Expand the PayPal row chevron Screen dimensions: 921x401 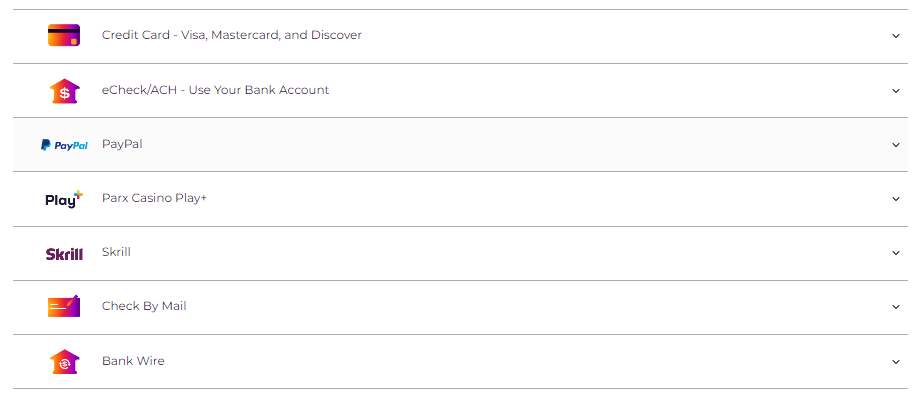tap(896, 145)
